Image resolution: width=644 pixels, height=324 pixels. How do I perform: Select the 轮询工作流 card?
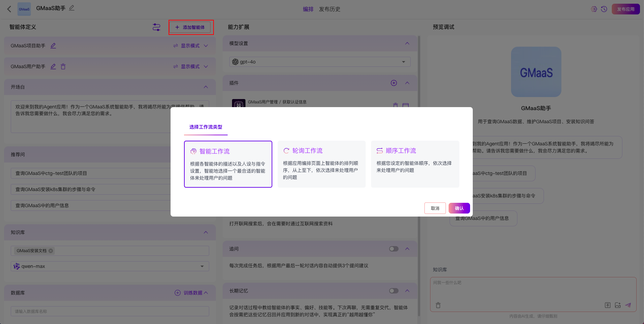click(322, 164)
